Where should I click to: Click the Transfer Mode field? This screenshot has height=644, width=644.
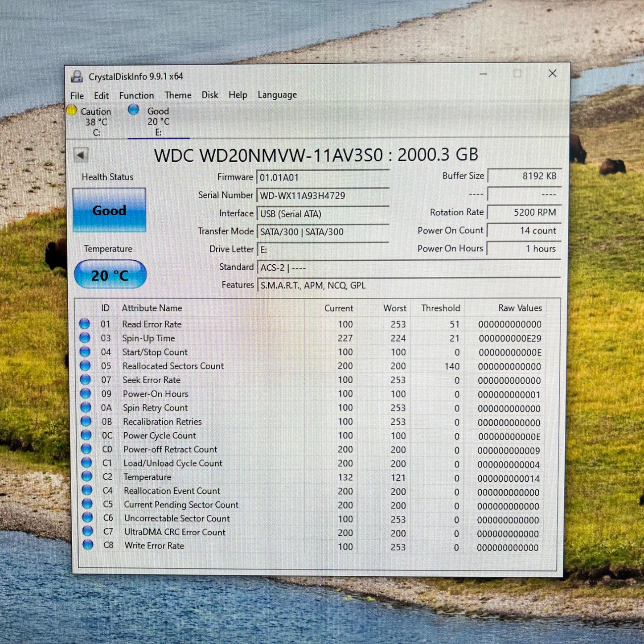pyautogui.click(x=323, y=231)
